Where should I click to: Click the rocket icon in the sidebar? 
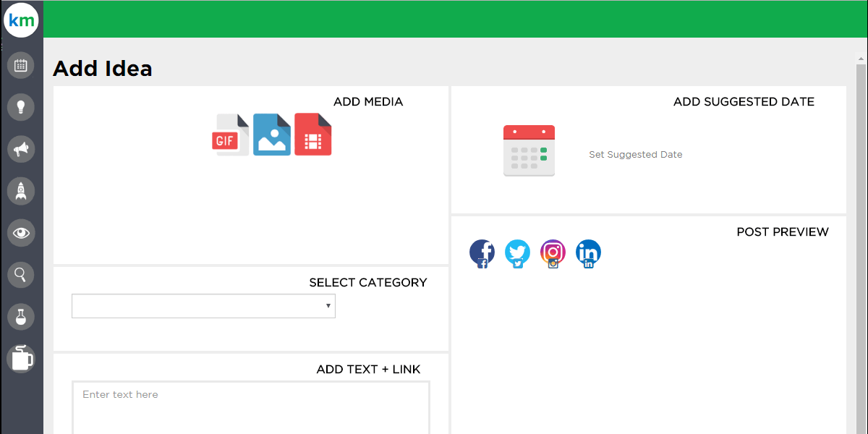click(21, 191)
